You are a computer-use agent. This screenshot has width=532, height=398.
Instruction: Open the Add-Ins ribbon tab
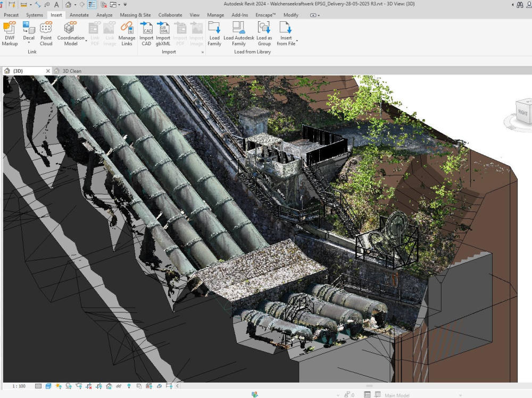point(239,15)
